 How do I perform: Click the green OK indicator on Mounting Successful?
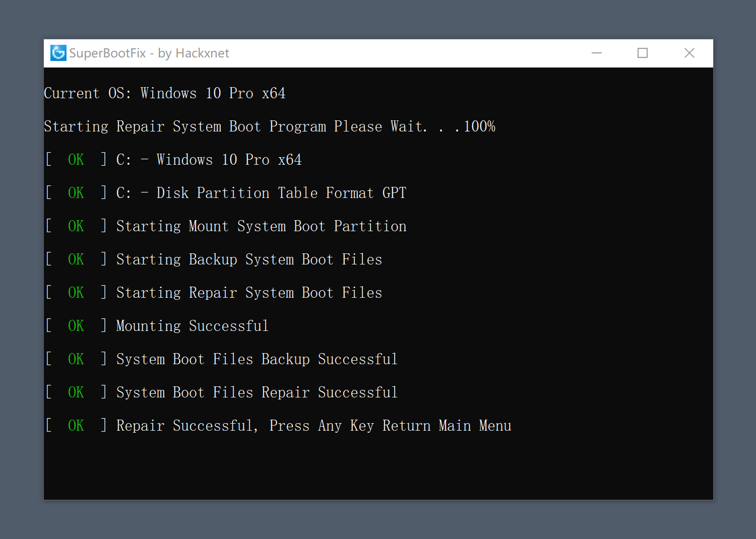[75, 325]
